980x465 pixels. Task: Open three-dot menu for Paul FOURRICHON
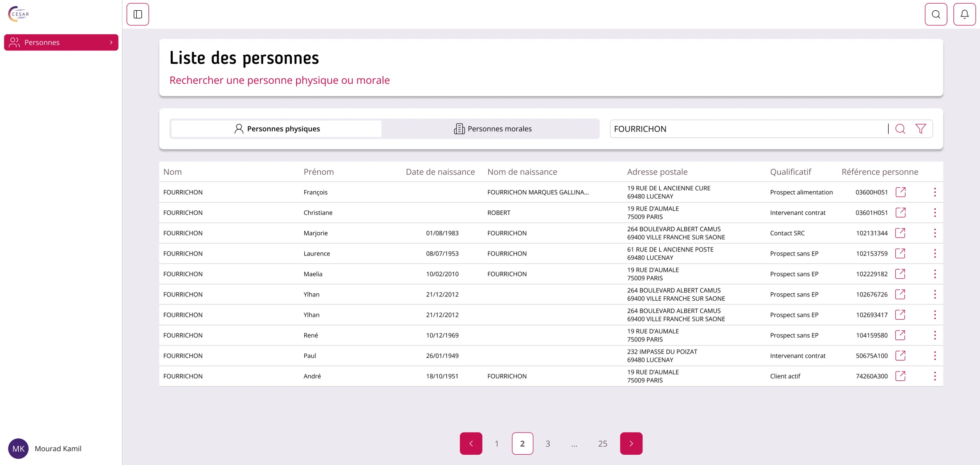coord(935,356)
